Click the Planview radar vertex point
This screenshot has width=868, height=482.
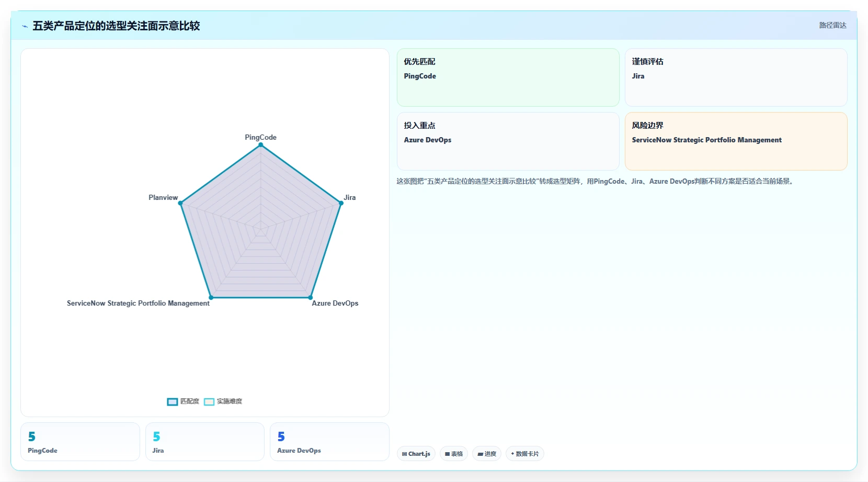pyautogui.click(x=180, y=203)
